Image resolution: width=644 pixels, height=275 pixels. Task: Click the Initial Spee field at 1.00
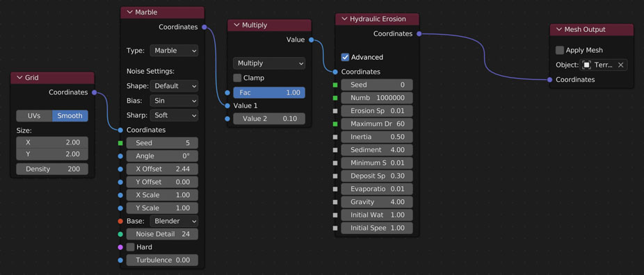click(377, 228)
